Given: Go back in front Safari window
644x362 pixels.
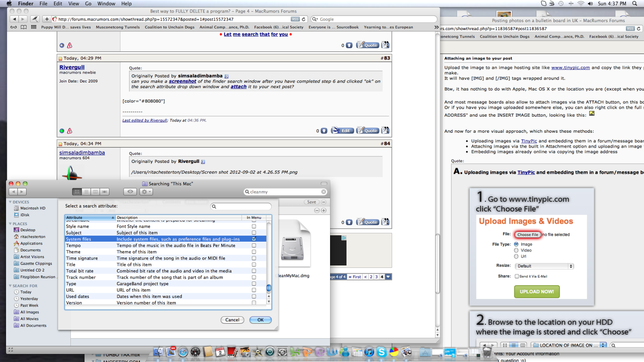Looking at the screenshot, I should [x=14, y=19].
